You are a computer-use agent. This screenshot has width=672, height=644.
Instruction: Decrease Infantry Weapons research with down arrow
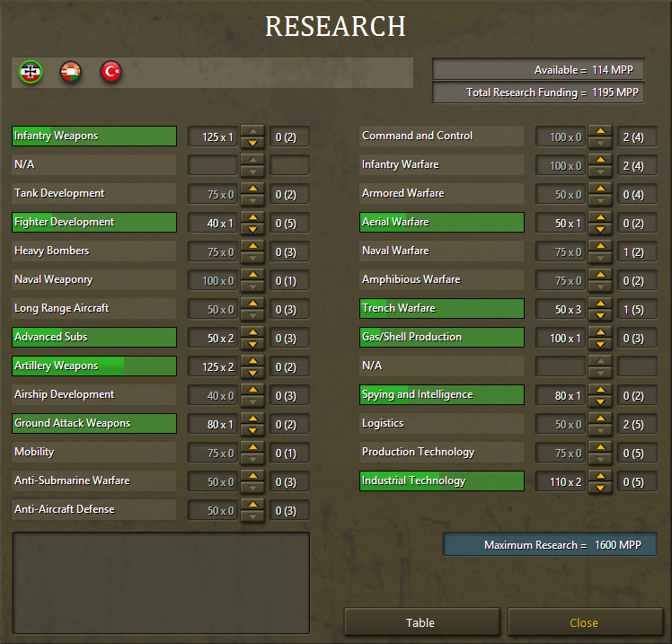tap(252, 143)
